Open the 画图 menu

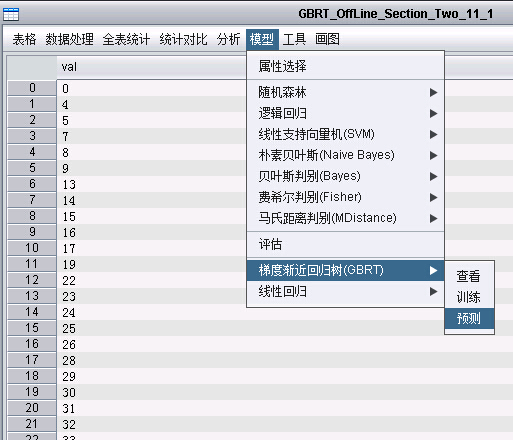click(327, 39)
